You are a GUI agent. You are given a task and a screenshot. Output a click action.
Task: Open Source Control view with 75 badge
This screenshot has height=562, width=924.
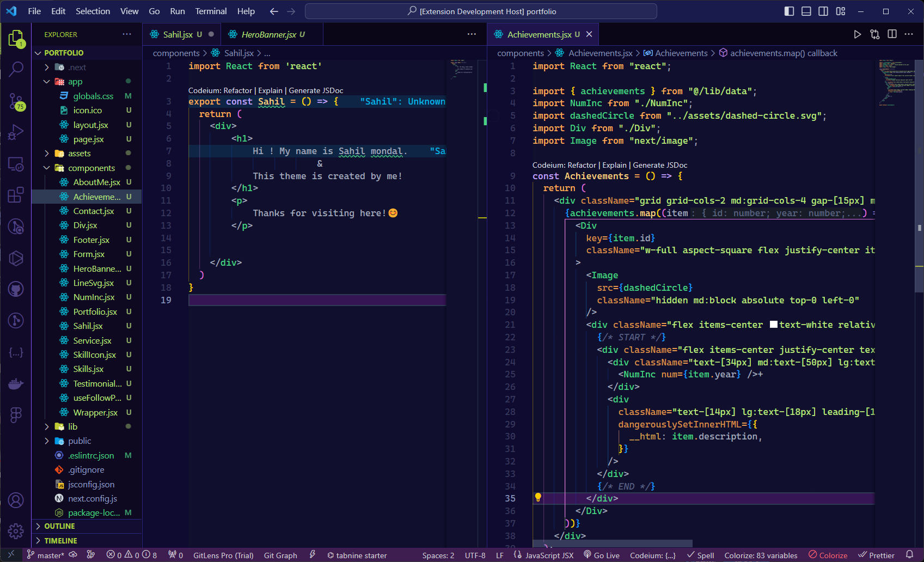click(x=16, y=101)
